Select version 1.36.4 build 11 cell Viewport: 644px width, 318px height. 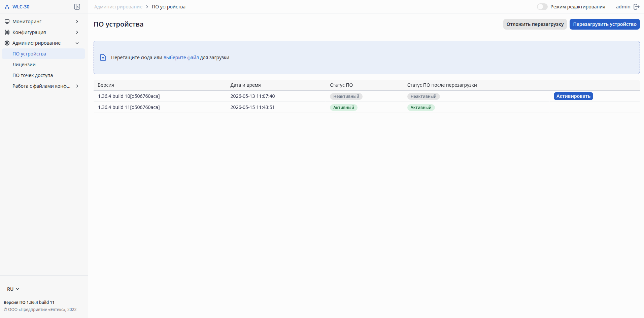129,107
